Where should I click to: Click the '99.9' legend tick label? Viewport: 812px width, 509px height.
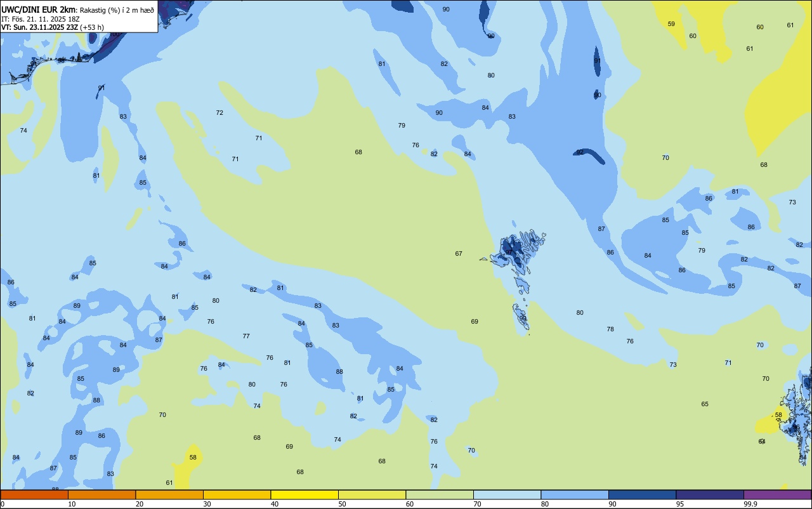pyautogui.click(x=750, y=504)
